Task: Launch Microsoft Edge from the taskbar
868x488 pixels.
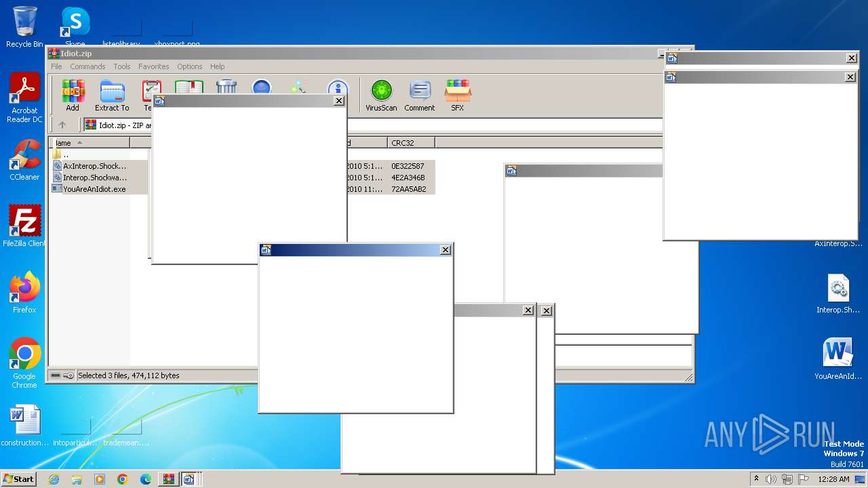Action: tap(146, 479)
